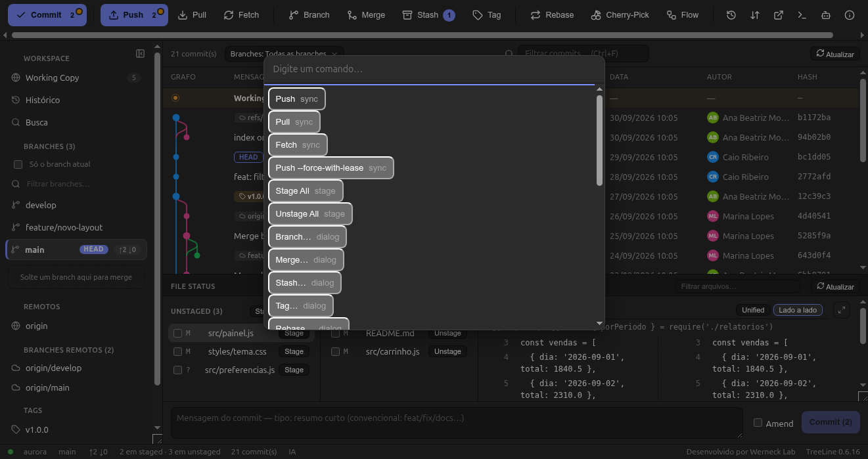Open the terminal prompt icon
This screenshot has height=459, width=868.
(x=802, y=15)
